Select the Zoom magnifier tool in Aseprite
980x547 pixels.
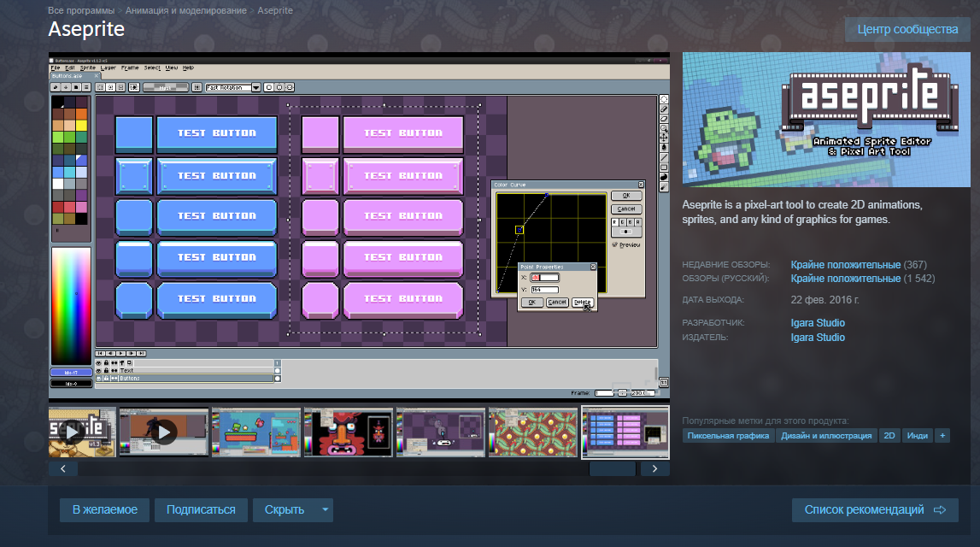click(x=664, y=128)
